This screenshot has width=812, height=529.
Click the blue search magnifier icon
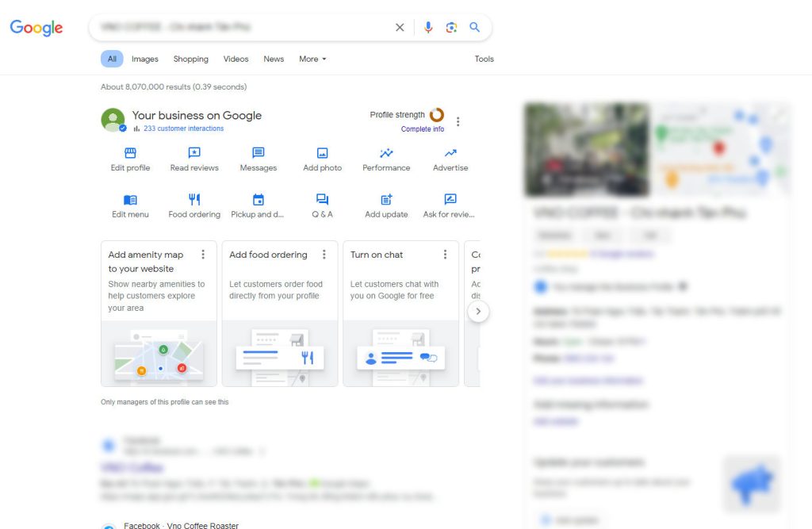pyautogui.click(x=474, y=27)
